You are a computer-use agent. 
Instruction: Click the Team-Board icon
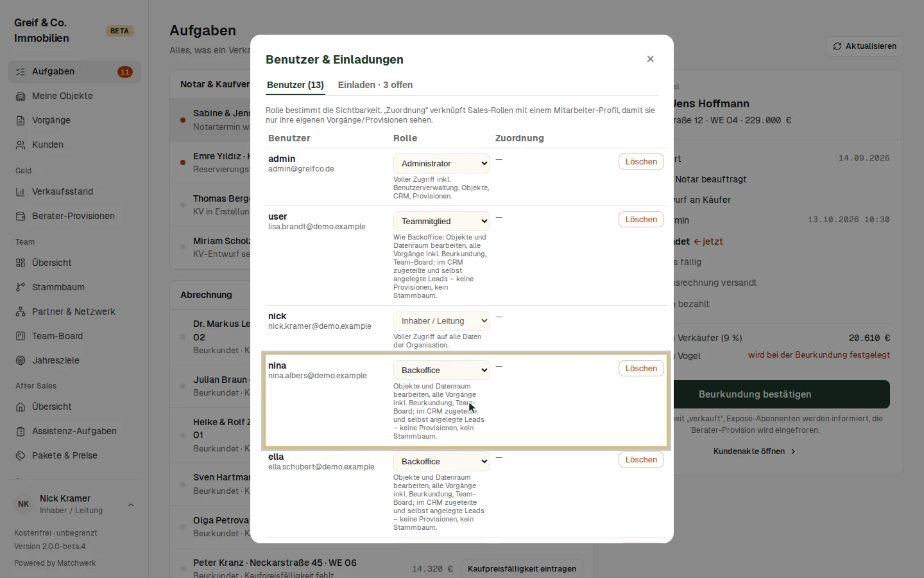coord(21,337)
